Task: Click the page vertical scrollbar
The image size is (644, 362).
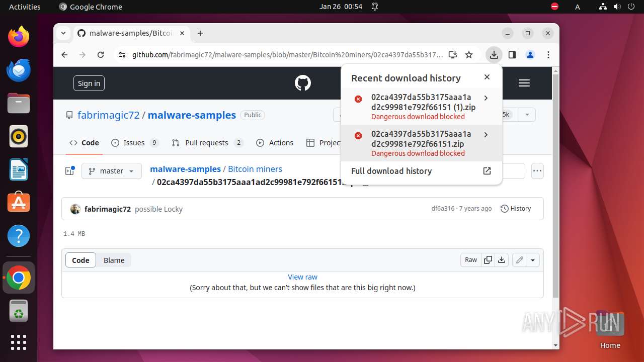Action: coord(555,186)
